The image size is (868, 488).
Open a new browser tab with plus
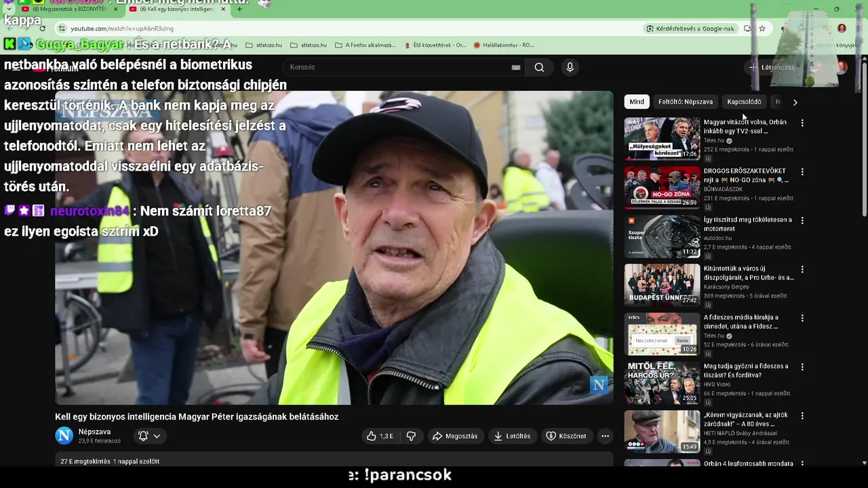[239, 9]
